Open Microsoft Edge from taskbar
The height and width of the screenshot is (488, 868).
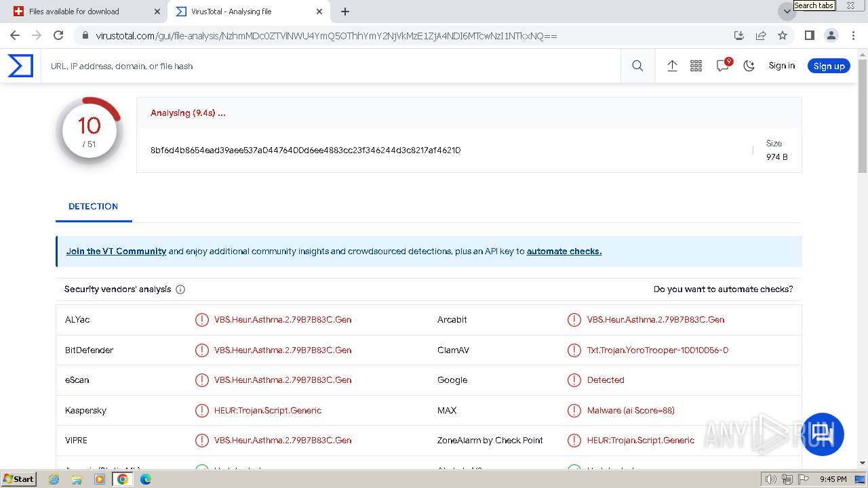point(146,479)
